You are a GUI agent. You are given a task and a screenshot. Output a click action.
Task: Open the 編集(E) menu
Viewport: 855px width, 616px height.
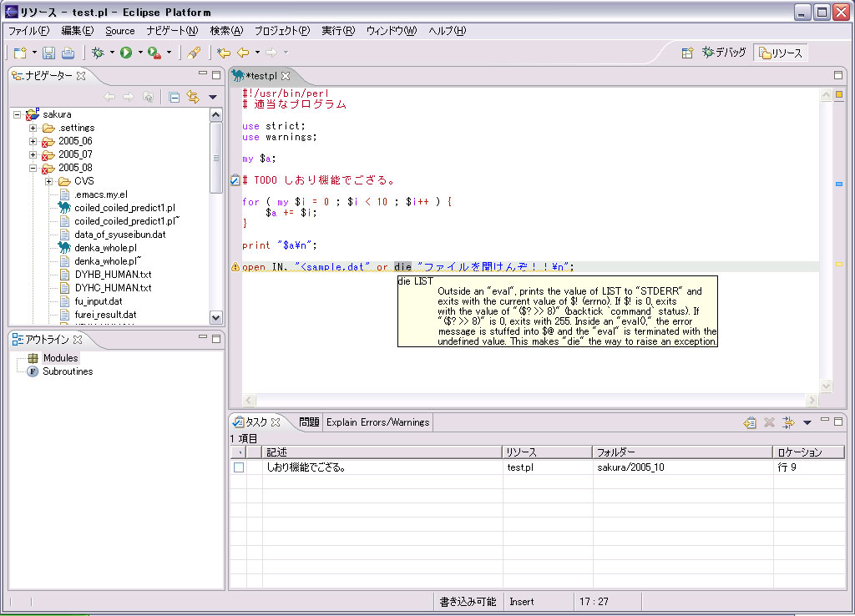pos(78,31)
